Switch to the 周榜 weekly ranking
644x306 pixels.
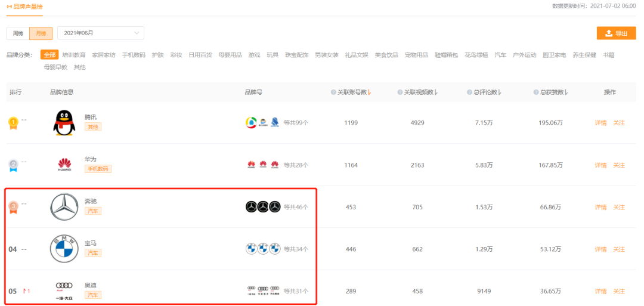tap(18, 33)
